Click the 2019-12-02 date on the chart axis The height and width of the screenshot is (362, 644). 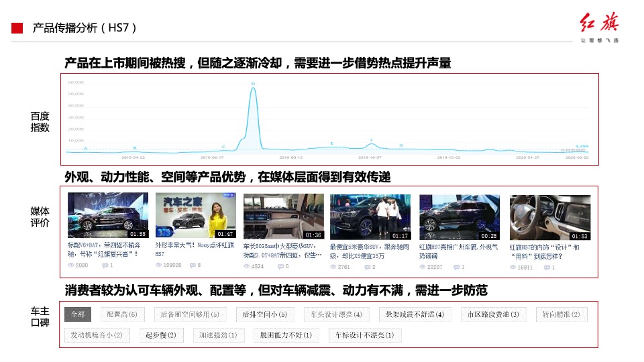[x=449, y=158]
